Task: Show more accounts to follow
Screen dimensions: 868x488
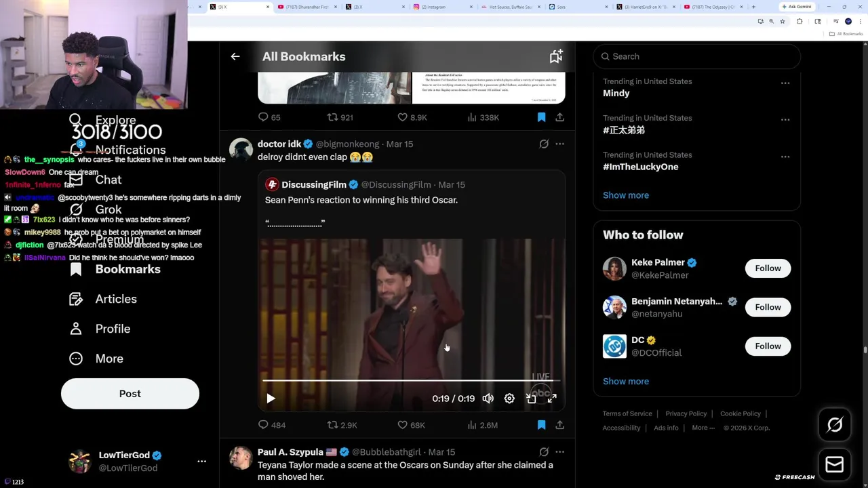Action: click(626, 381)
